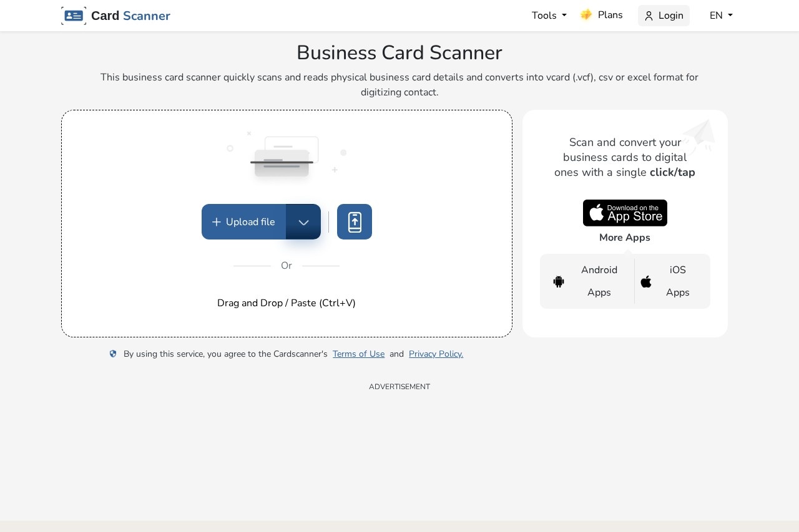799x532 pixels.
Task: Click the card upload illustration
Action: (x=287, y=156)
